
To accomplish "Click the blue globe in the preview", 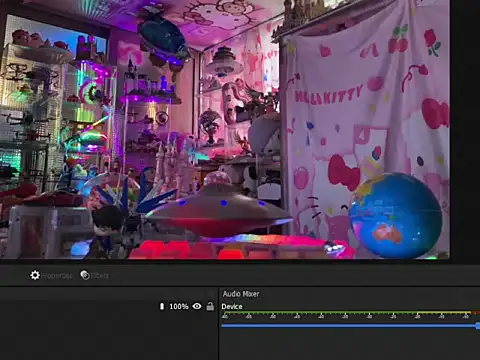I will click(x=396, y=215).
